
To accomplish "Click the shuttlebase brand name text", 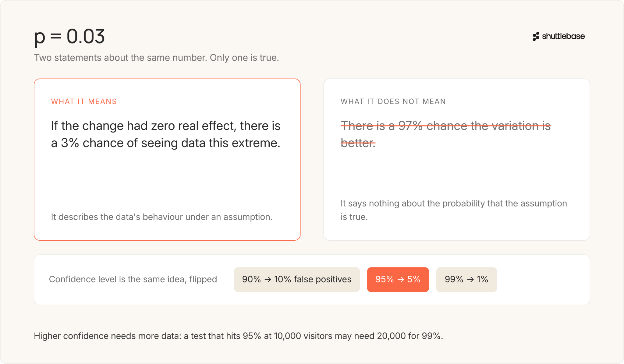I will (x=563, y=36).
